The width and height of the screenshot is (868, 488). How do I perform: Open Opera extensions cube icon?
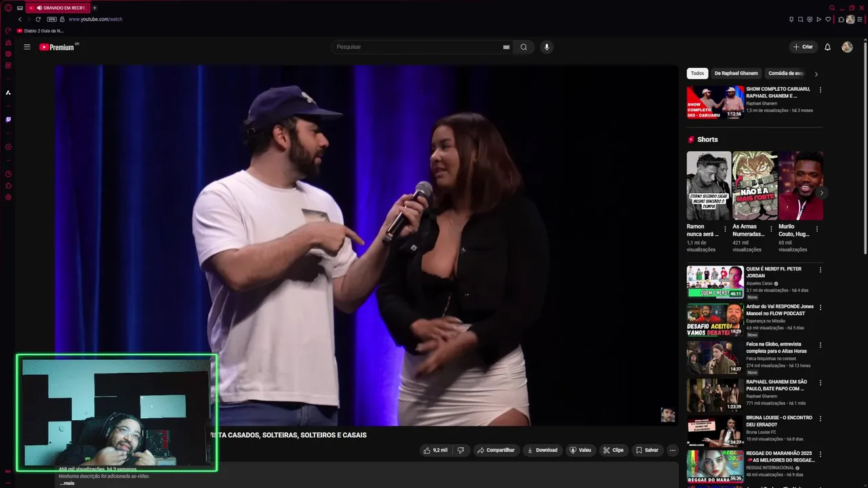click(x=841, y=20)
